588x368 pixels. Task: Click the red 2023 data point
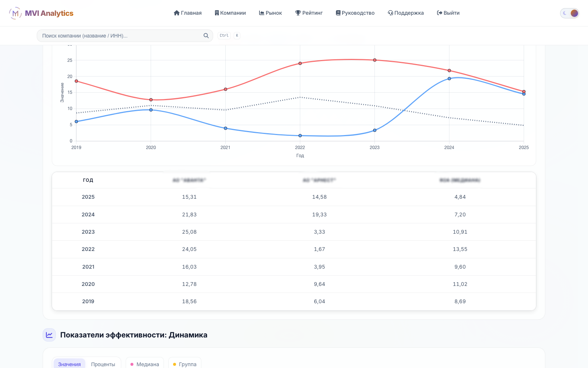coord(374,60)
